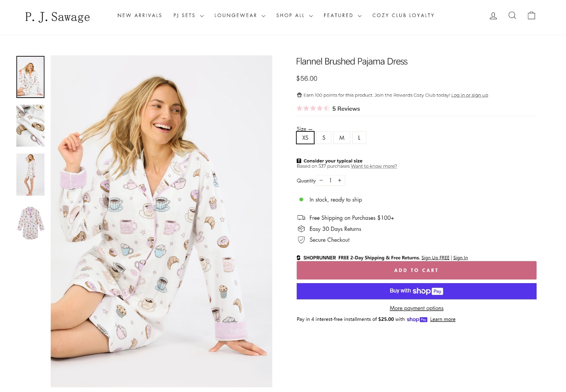Increase quantity with the plus icon
The height and width of the screenshot is (392, 566).
[x=340, y=180]
